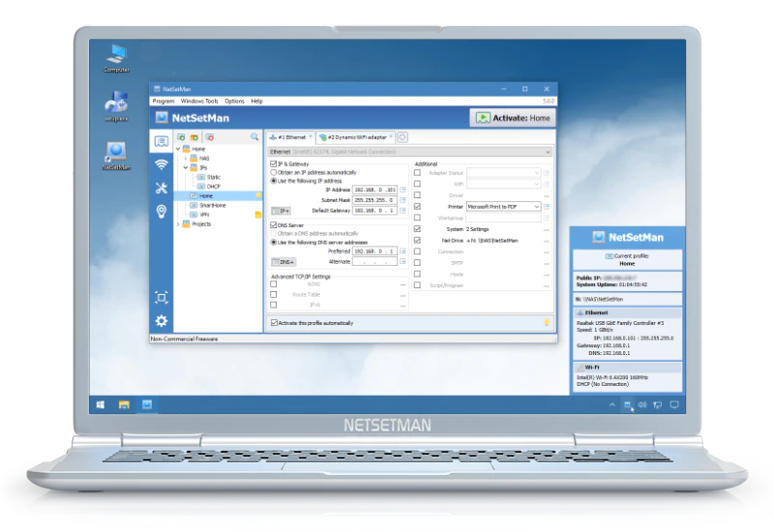The image size is (774, 532).
Task: Open File Explorer from the taskbar
Action: [x=124, y=404]
